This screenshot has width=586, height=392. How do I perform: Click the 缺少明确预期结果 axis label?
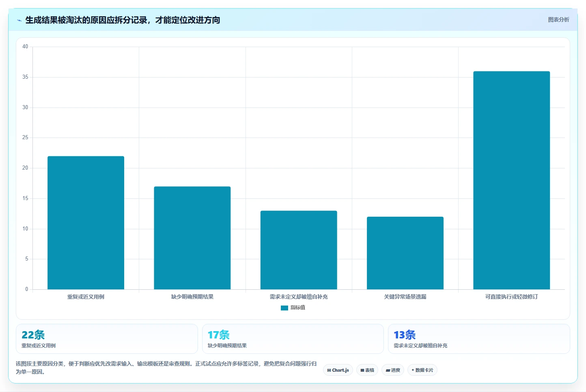coord(192,297)
